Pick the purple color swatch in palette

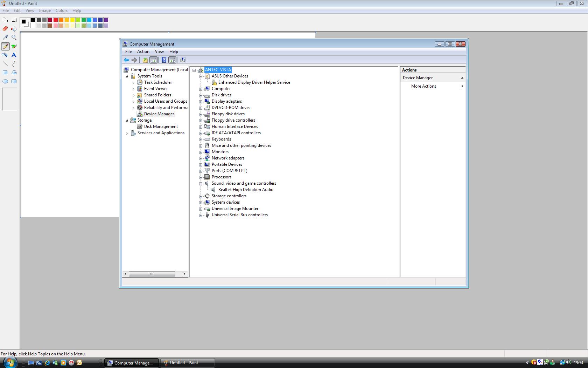click(x=106, y=20)
